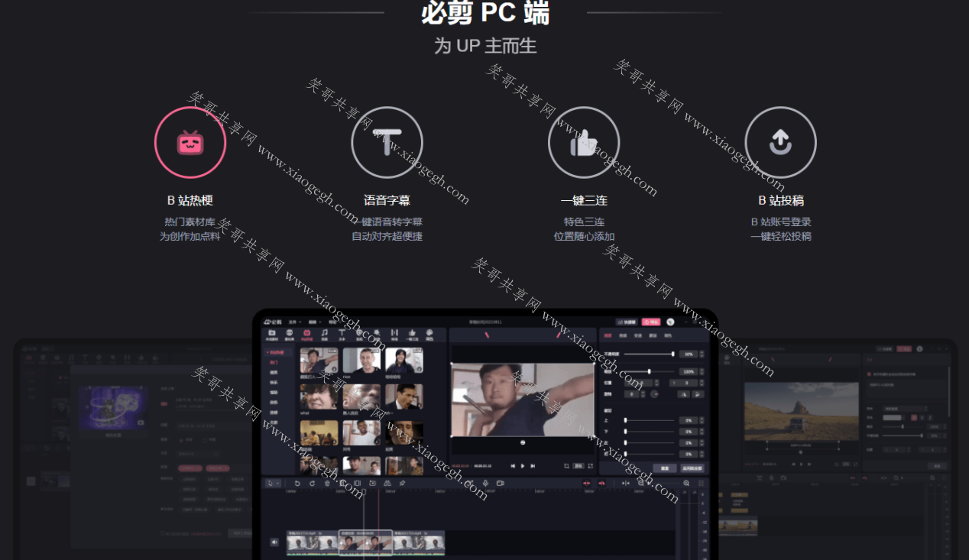This screenshot has height=560, width=969.
Task: Click the pink 导出 export button
Action: pos(650,322)
